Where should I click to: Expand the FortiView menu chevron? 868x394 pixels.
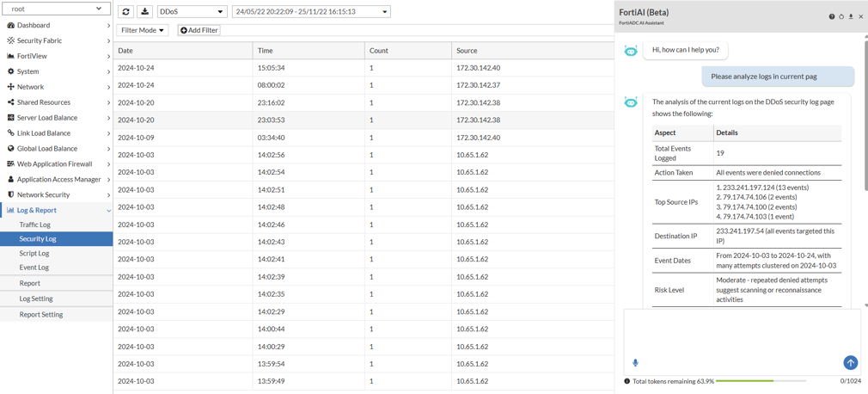[x=108, y=56]
